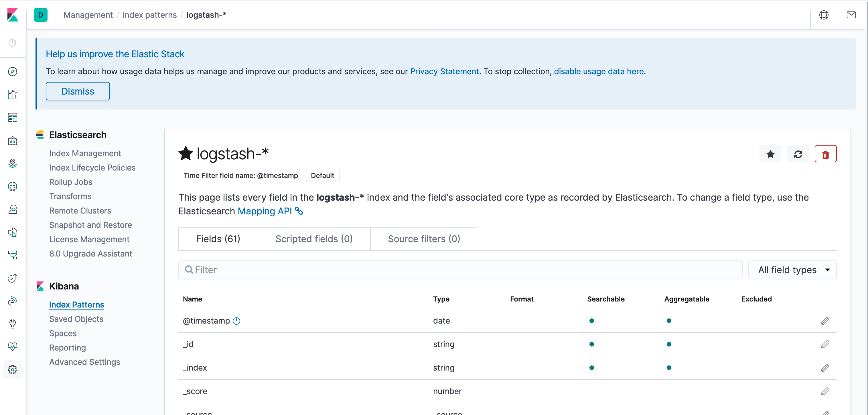Edit the _index field pencil icon
The width and height of the screenshot is (868, 415).
[825, 368]
